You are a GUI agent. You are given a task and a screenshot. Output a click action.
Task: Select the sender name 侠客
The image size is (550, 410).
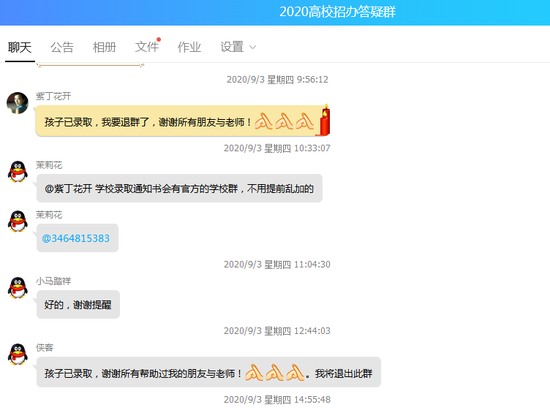coord(45,348)
